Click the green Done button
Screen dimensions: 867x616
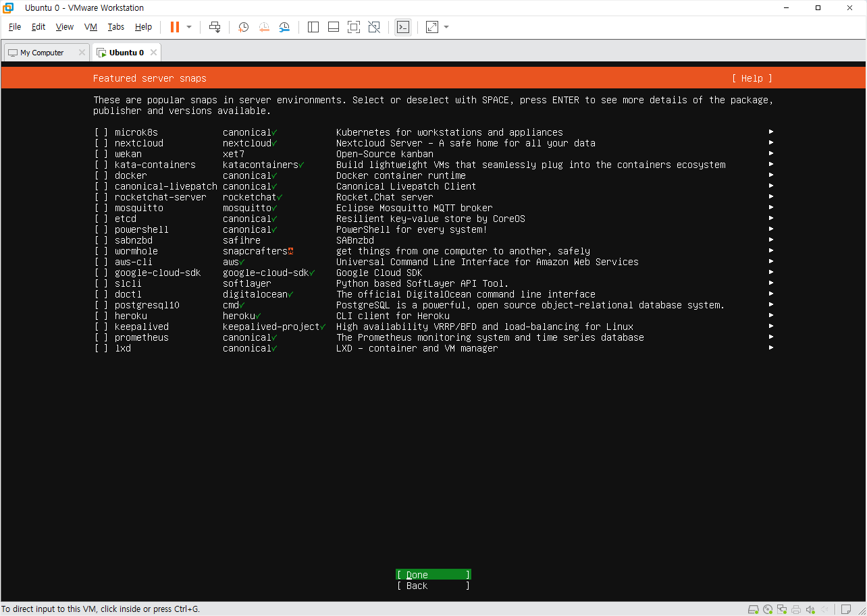click(433, 575)
